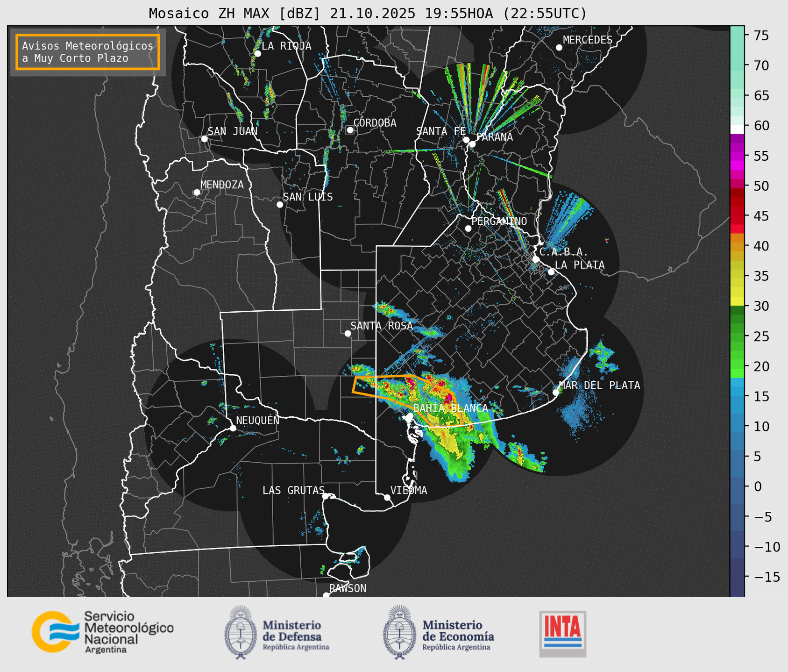Click the white dot marking Pergamino

[x=468, y=229]
